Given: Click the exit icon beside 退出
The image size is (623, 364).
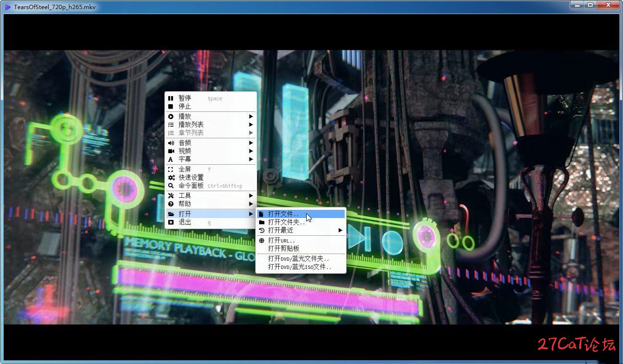Looking at the screenshot, I should [170, 222].
